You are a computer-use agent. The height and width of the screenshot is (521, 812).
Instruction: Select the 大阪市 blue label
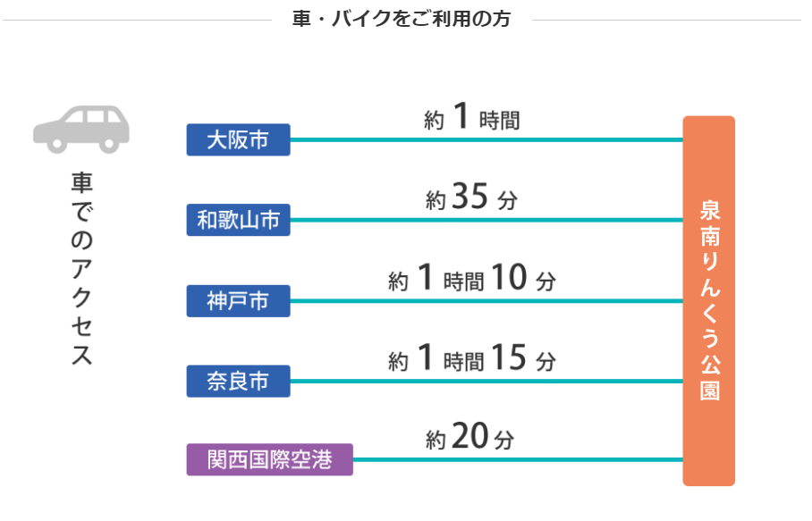(x=238, y=139)
